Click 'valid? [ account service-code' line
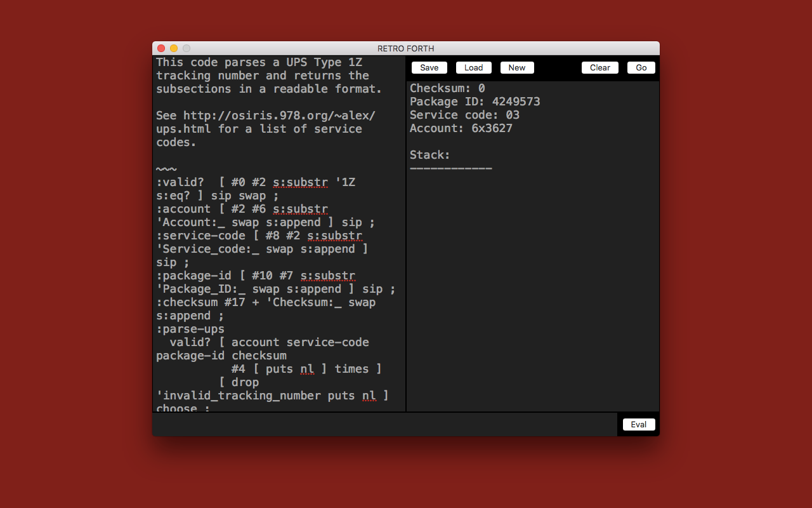The image size is (812, 508). [269, 342]
